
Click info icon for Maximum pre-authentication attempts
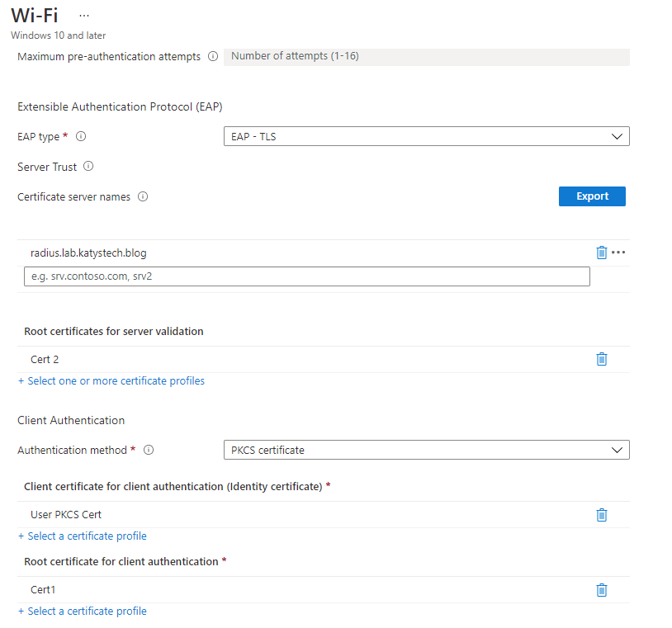212,57
